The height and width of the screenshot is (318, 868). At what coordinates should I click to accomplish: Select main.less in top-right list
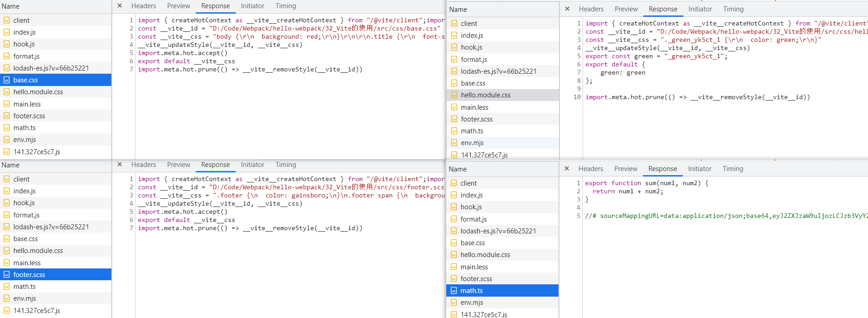(x=503, y=107)
